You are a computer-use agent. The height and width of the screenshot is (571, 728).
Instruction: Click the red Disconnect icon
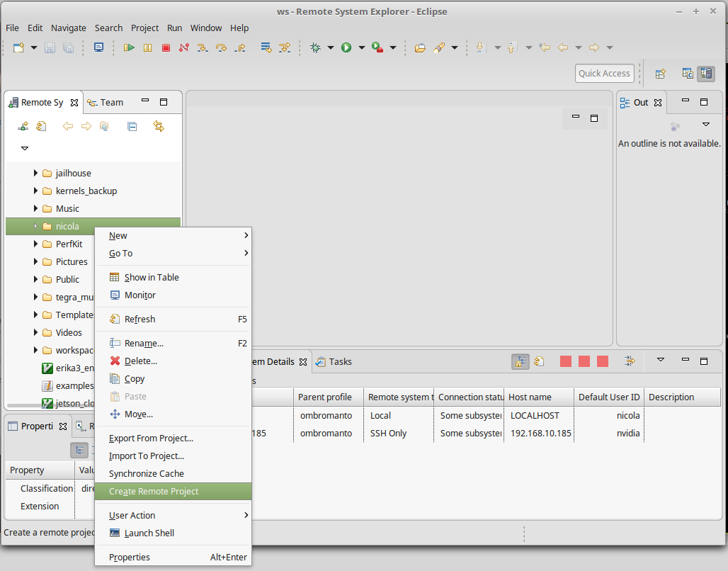pos(184,47)
